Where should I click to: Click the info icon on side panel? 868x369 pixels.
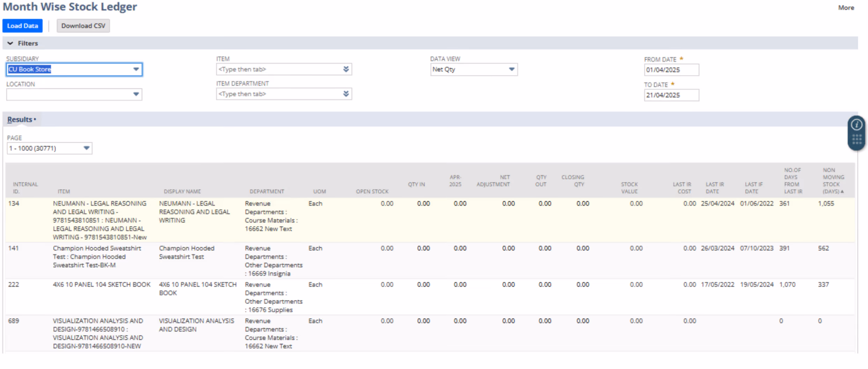coord(856,125)
